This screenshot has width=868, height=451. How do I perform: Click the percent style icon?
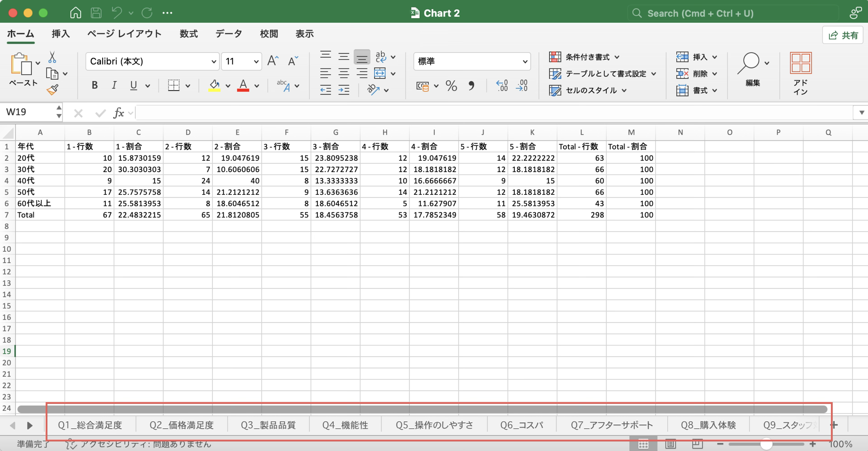[451, 86]
